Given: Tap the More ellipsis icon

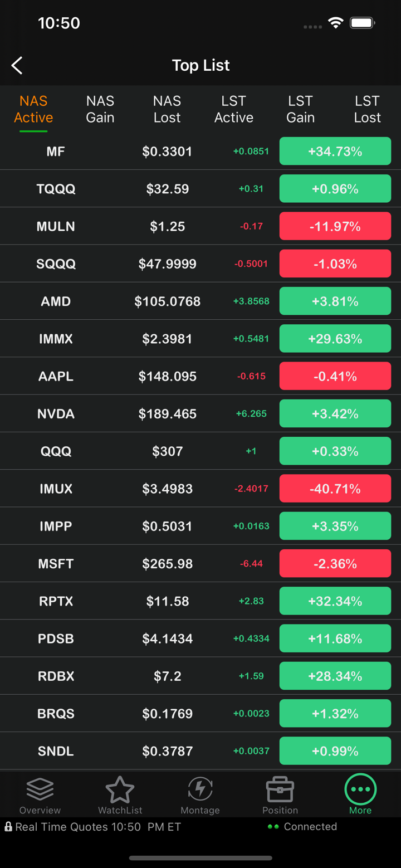Looking at the screenshot, I should tap(360, 789).
